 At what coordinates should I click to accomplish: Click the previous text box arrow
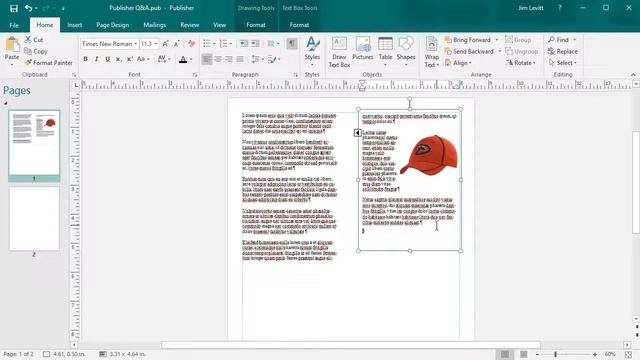(x=358, y=133)
